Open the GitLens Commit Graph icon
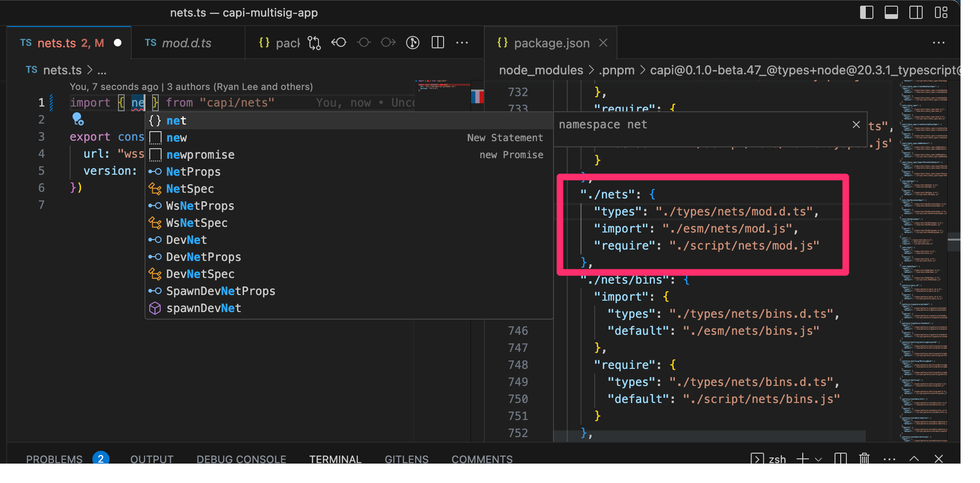The image size is (980, 483). tap(412, 43)
